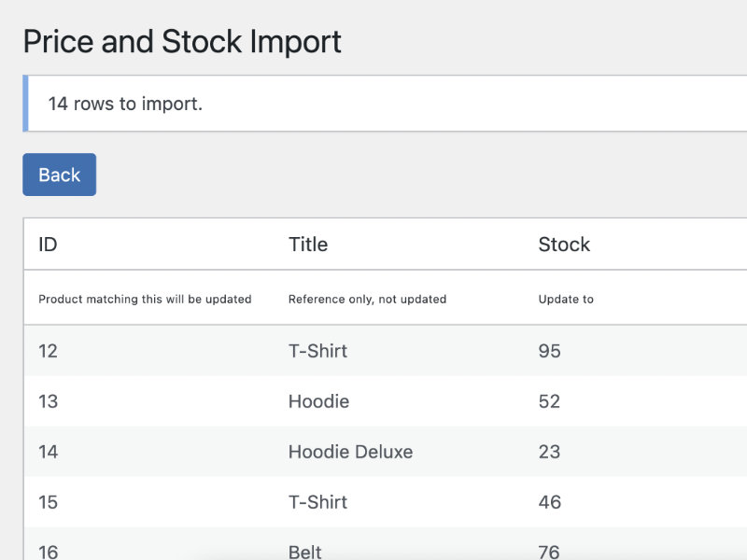The width and height of the screenshot is (747, 560).
Task: Click the "14 rows to import" notice
Action: pyautogui.click(x=125, y=104)
